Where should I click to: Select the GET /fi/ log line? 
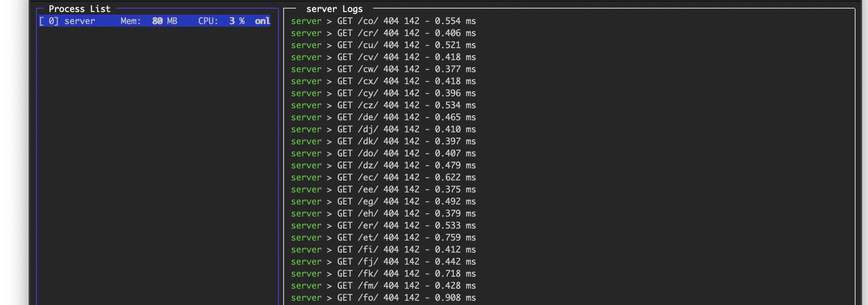click(383, 250)
